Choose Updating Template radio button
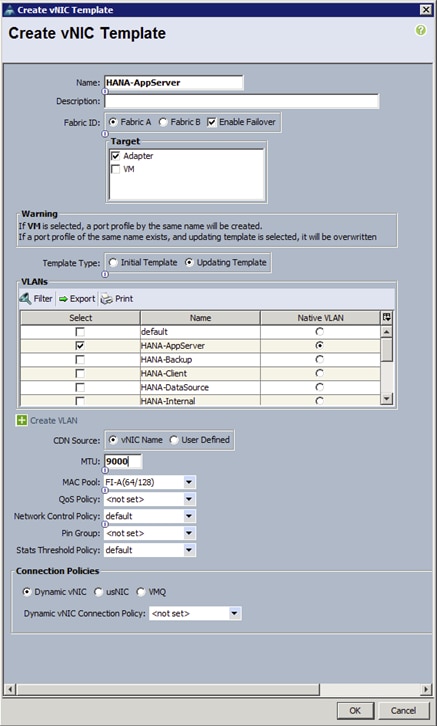The width and height of the screenshot is (437, 726). pyautogui.click(x=189, y=263)
